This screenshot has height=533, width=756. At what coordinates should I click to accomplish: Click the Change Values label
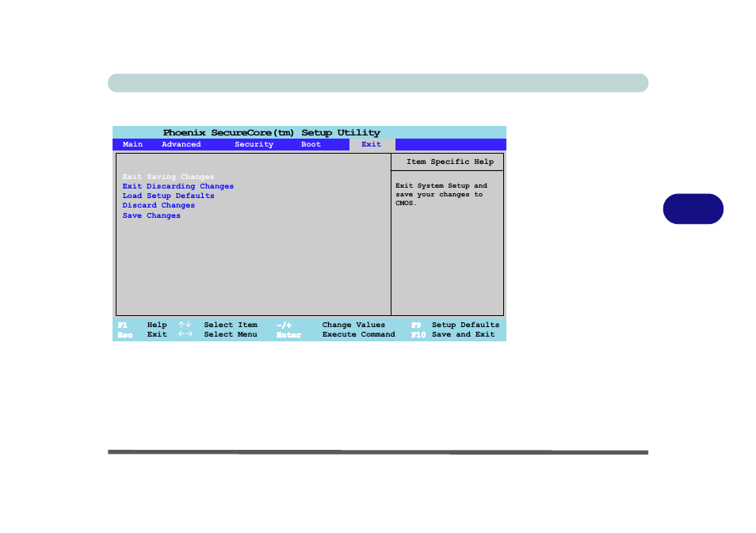(353, 326)
